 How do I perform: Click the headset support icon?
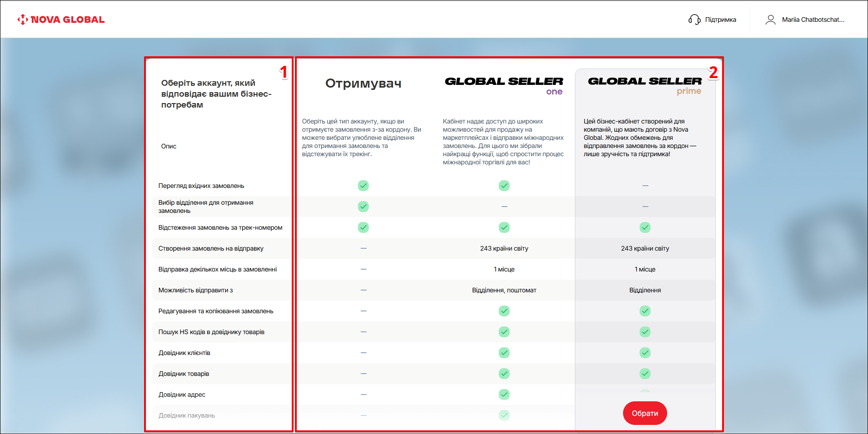tap(694, 20)
